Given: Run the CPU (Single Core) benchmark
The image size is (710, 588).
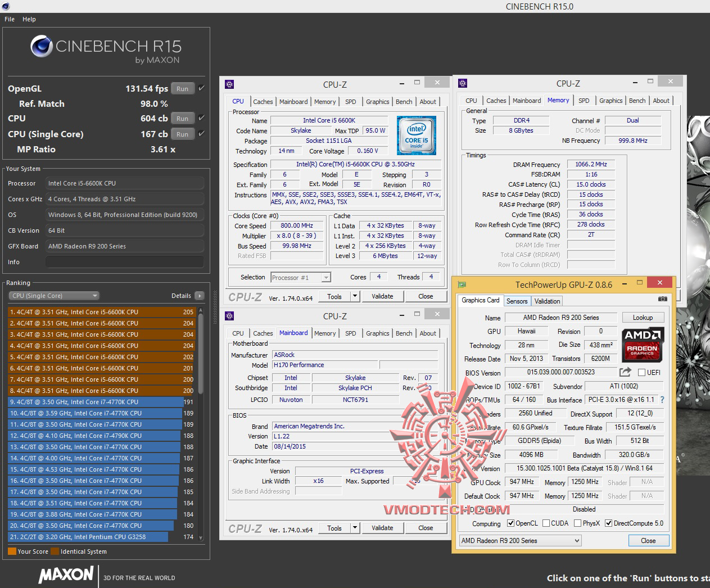Looking at the screenshot, I should 183,134.
